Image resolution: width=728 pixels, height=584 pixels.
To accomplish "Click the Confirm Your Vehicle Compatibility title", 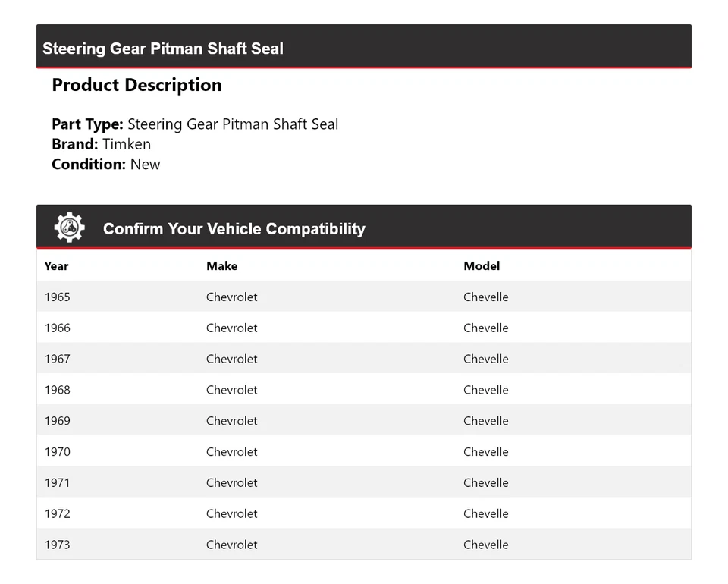I will click(234, 229).
